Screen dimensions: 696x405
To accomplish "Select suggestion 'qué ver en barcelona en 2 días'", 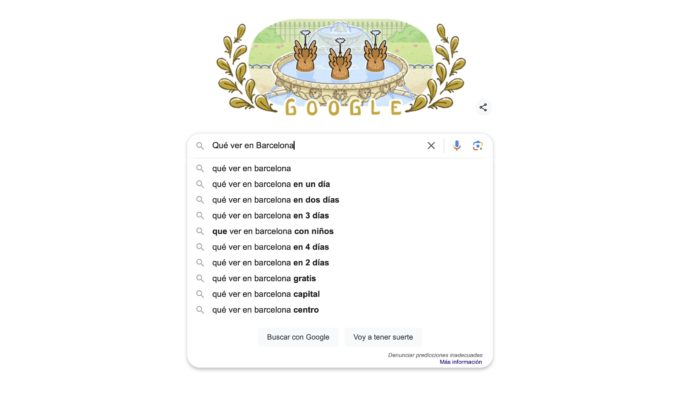I will tap(340, 263).
